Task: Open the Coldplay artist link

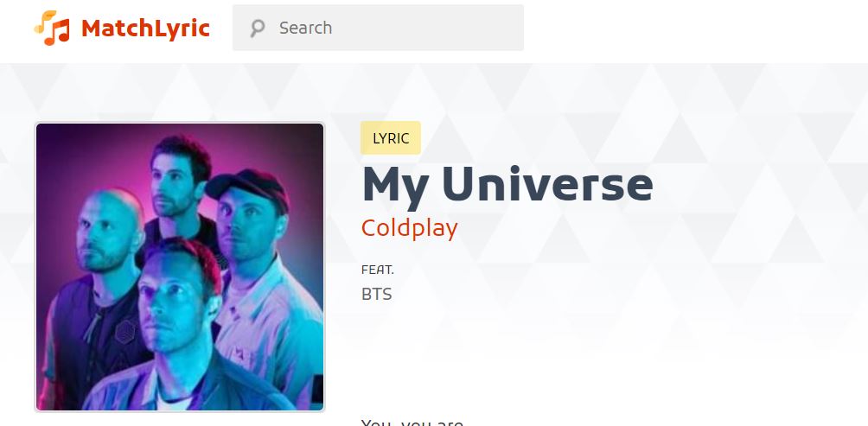Action: 409,228
